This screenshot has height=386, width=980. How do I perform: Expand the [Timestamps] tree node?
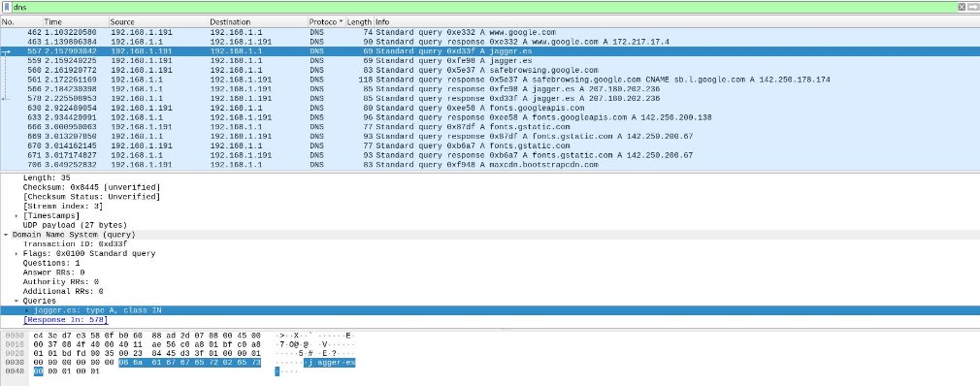[16, 215]
